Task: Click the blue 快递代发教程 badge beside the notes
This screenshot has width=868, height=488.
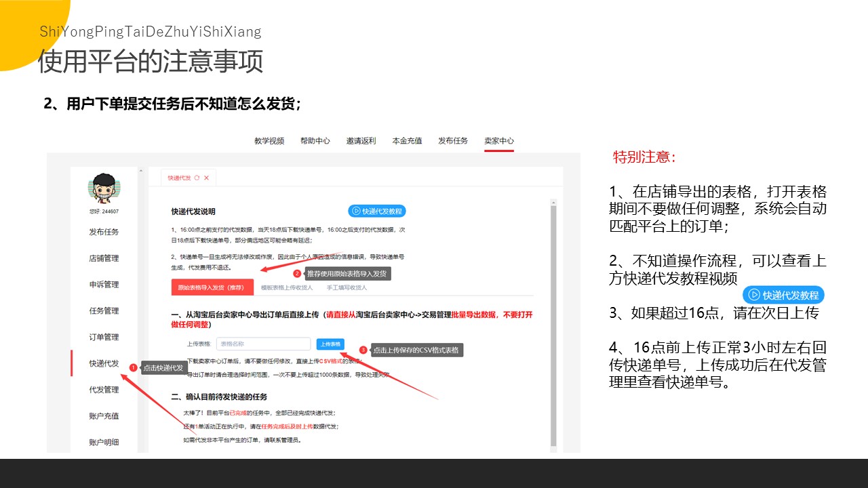Action: 783,295
